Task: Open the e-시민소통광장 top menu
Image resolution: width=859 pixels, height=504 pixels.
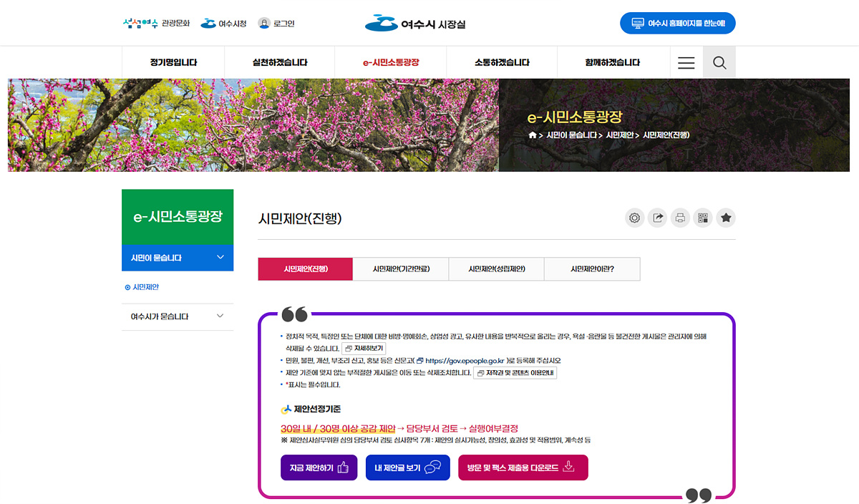Action: [391, 63]
